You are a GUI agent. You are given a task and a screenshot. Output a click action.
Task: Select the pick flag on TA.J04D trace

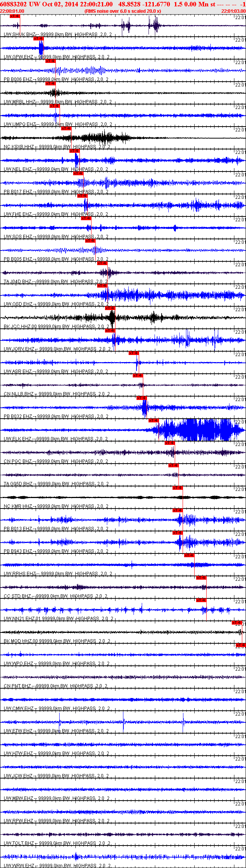click(x=102, y=263)
